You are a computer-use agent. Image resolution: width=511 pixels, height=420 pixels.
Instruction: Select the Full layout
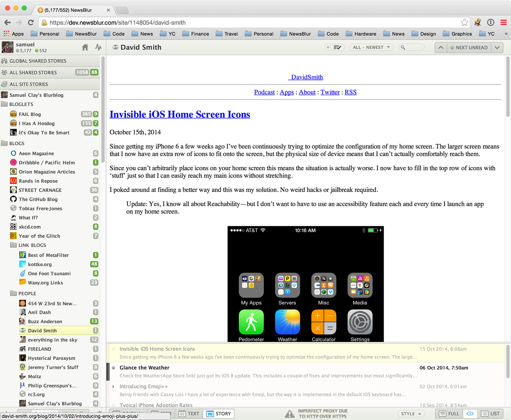449,414
